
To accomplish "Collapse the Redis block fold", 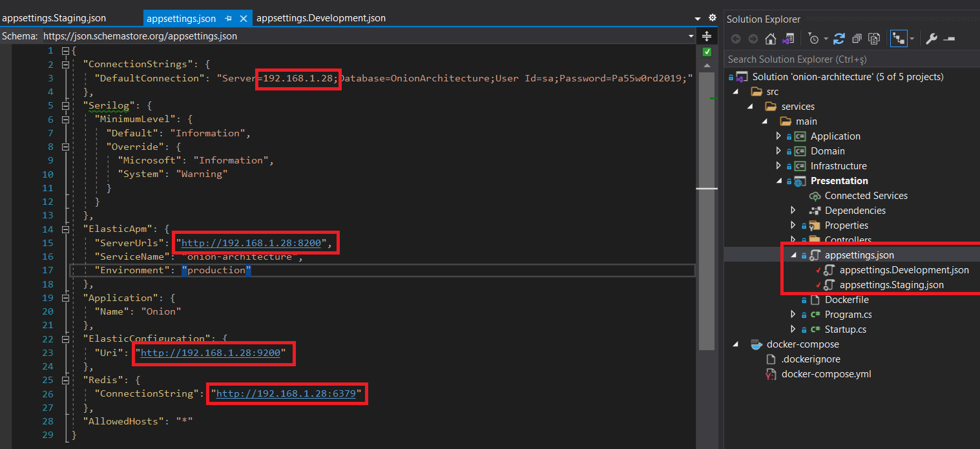I will pos(65,380).
